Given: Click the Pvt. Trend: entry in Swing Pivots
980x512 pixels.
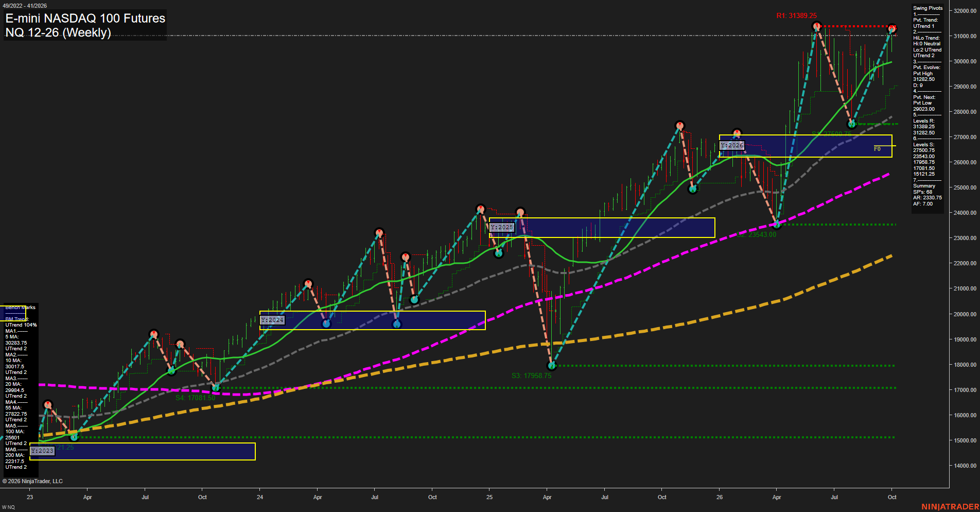Looking at the screenshot, I should pos(925,20).
